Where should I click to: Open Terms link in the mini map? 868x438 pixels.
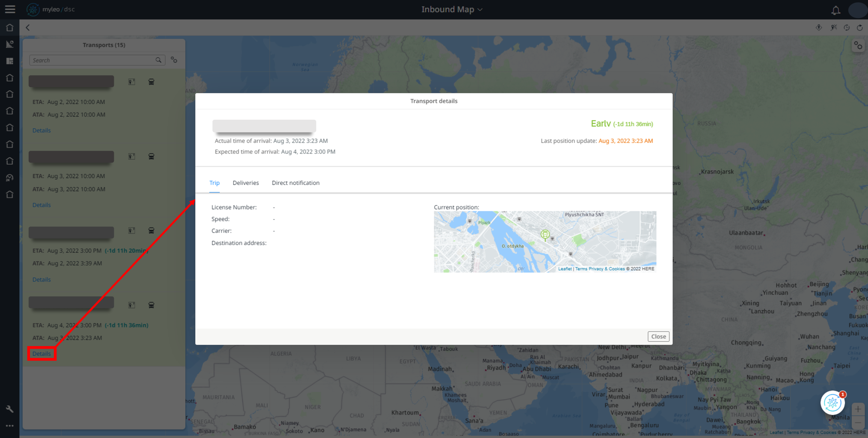point(581,269)
